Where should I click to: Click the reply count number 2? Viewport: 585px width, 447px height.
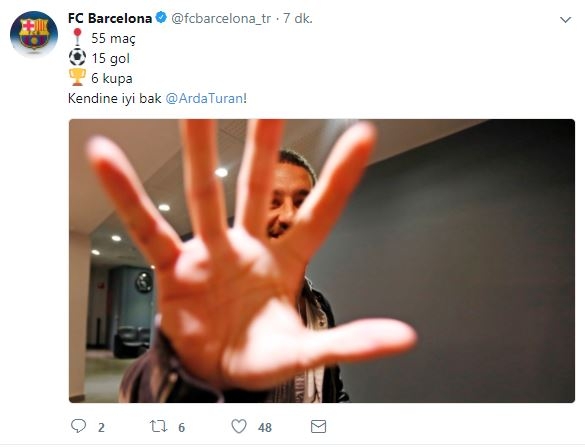[101, 428]
